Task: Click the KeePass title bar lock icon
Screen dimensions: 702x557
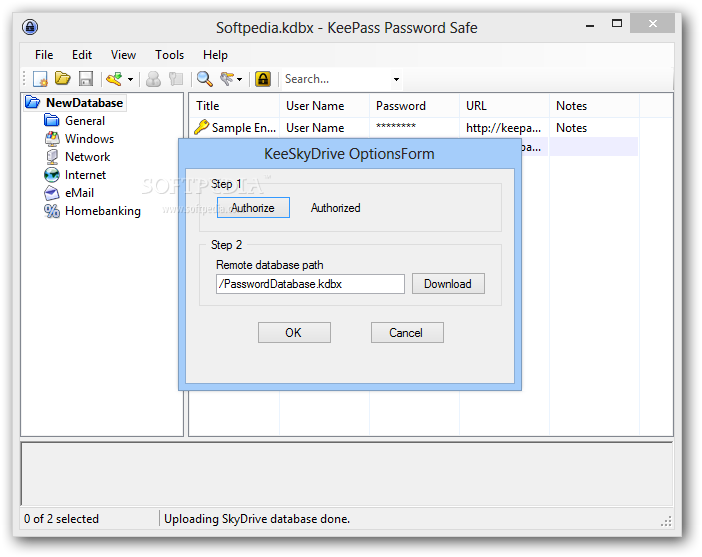Action: [x=30, y=27]
